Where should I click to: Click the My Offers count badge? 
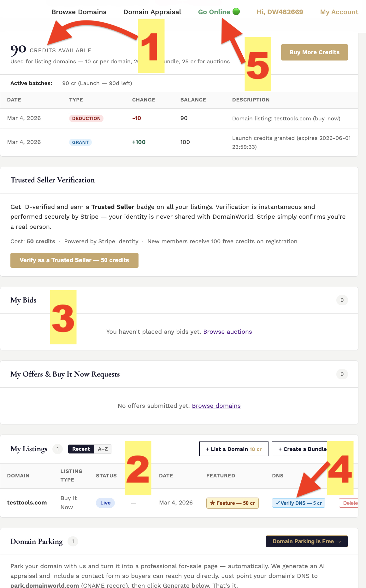click(x=342, y=374)
